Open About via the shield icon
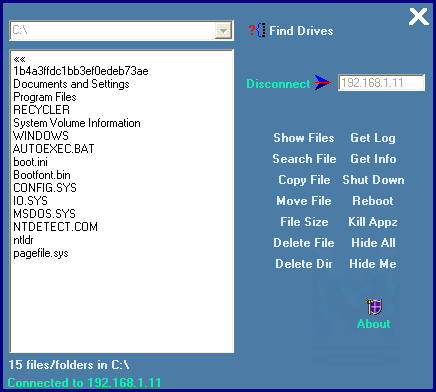 [x=374, y=306]
